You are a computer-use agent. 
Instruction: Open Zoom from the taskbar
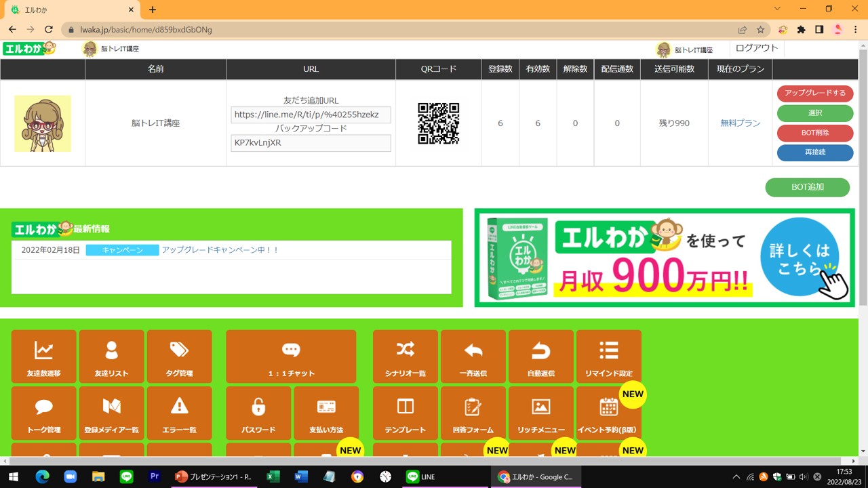[71, 476]
